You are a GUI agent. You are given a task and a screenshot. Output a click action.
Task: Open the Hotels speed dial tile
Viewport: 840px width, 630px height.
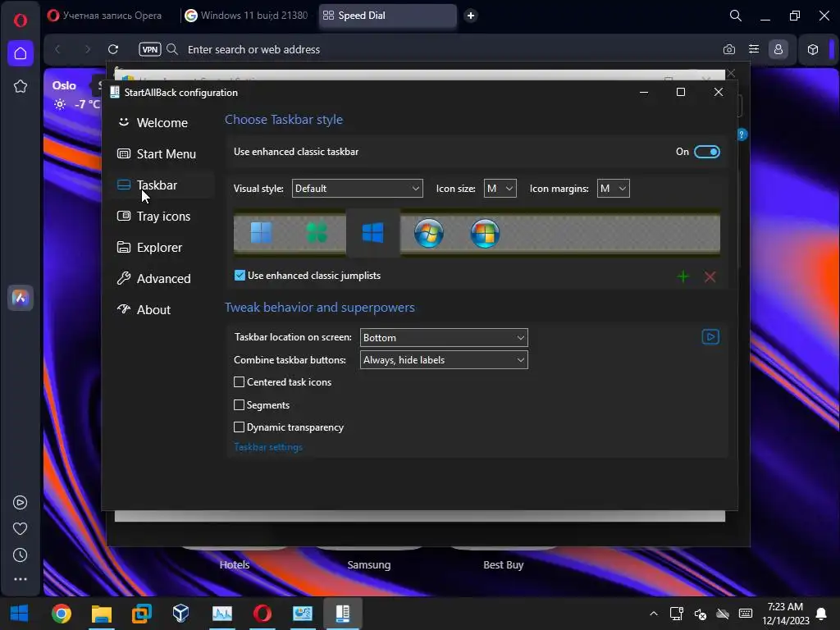[x=234, y=565]
